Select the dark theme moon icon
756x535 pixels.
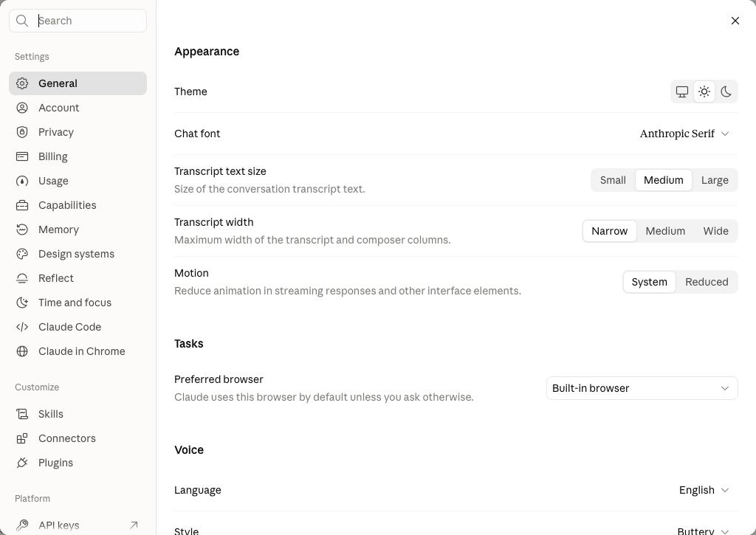click(726, 92)
